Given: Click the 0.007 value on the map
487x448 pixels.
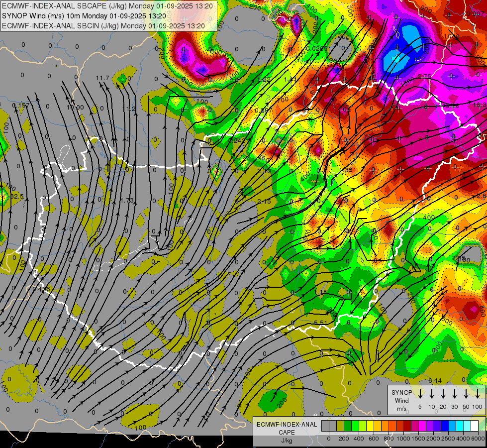Looking at the screenshot, I should pyautogui.click(x=476, y=14).
